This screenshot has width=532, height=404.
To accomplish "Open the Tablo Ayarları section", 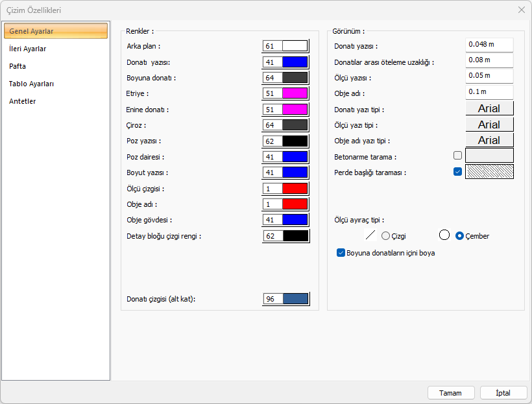I will 31,84.
